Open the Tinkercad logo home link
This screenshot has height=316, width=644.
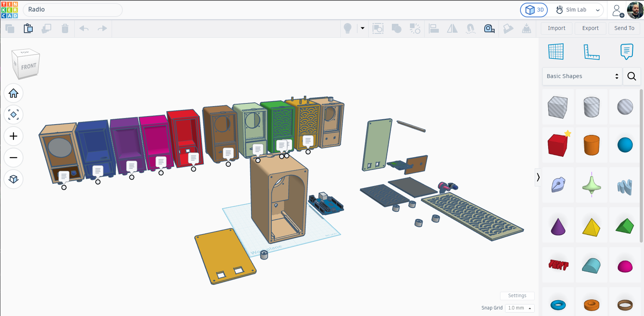coord(10,10)
